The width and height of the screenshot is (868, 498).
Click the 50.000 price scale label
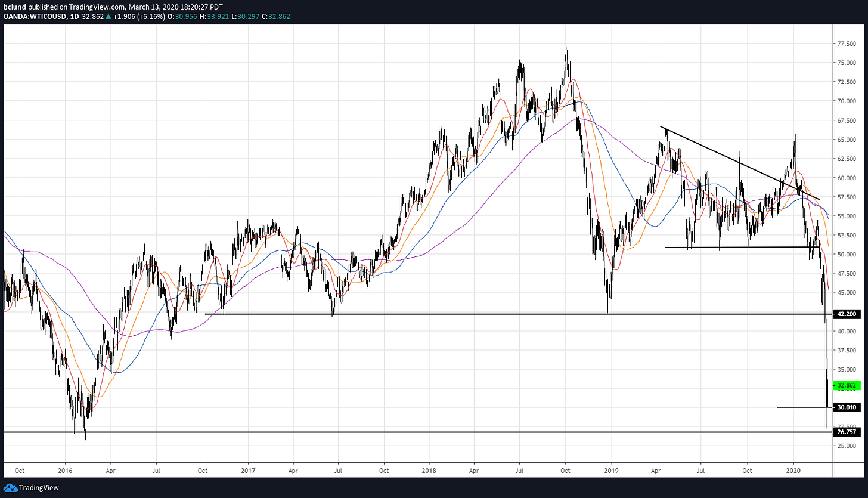pyautogui.click(x=847, y=255)
